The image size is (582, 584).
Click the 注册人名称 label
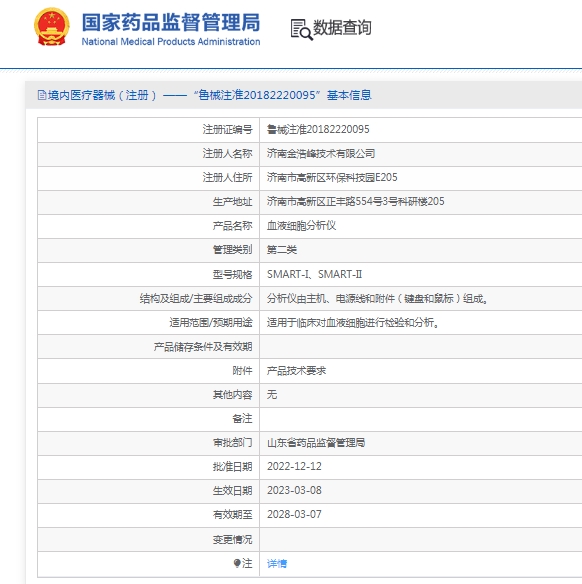(228, 153)
